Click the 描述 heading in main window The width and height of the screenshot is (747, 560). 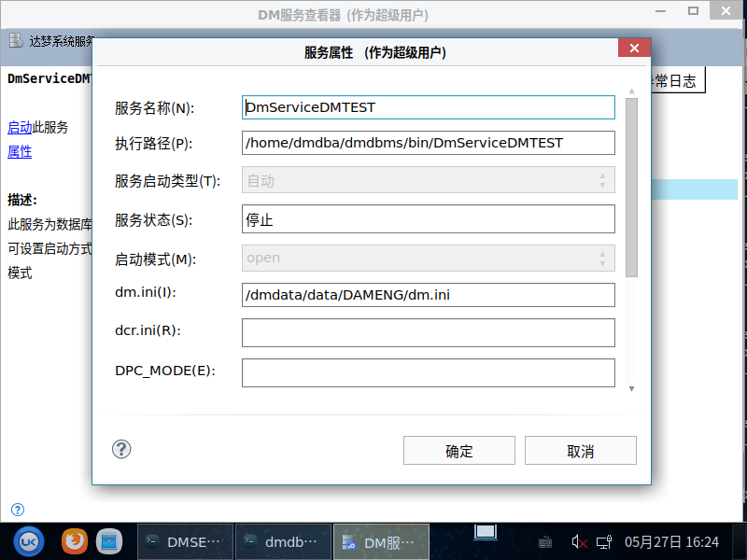coord(22,200)
